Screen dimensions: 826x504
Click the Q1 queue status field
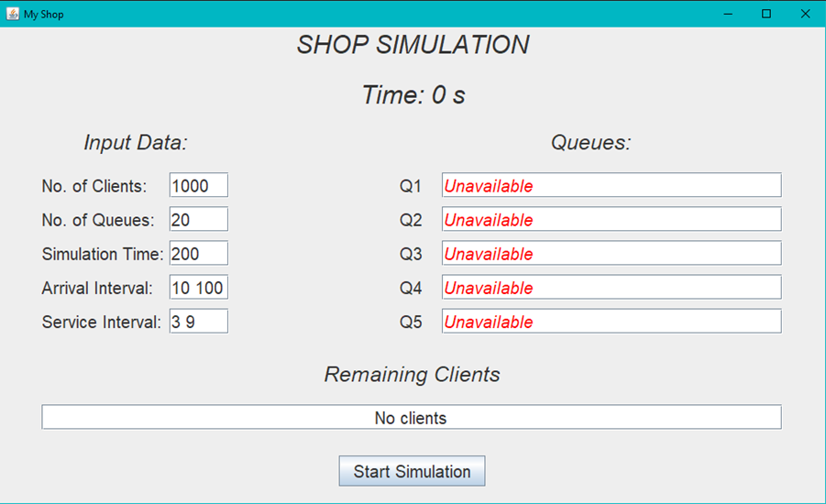click(x=611, y=185)
